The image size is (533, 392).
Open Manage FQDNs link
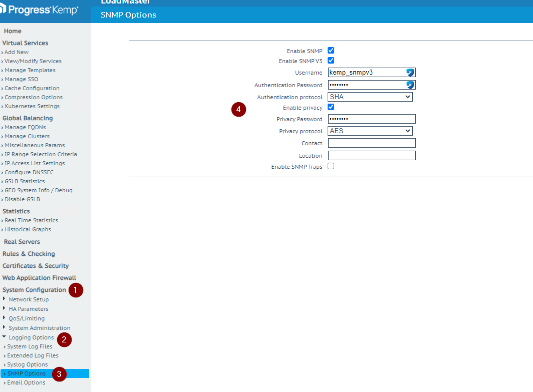[x=25, y=127]
